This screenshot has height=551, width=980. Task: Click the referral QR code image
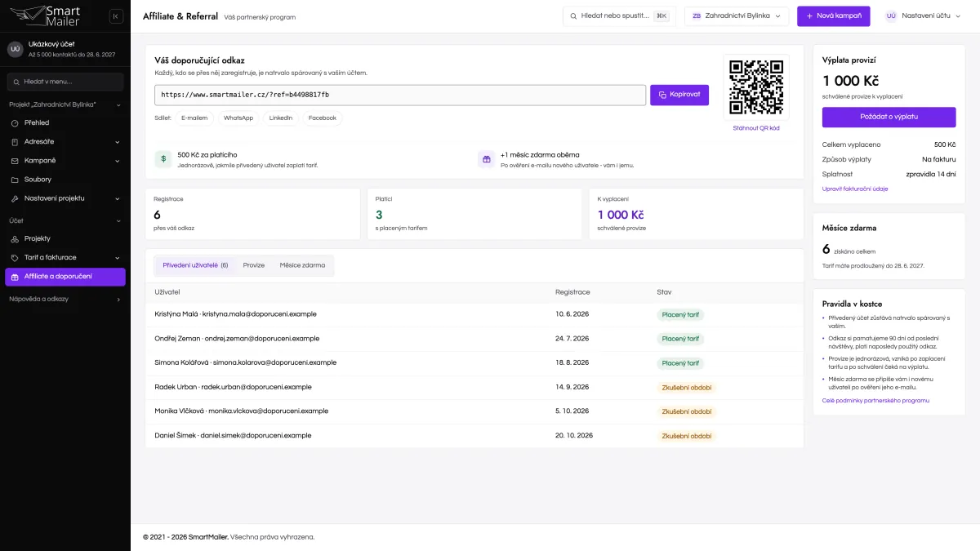(756, 87)
